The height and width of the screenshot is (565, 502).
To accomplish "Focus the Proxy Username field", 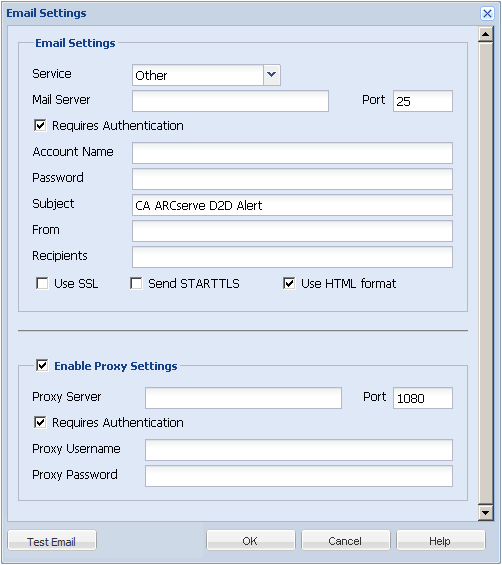I will click(x=299, y=450).
